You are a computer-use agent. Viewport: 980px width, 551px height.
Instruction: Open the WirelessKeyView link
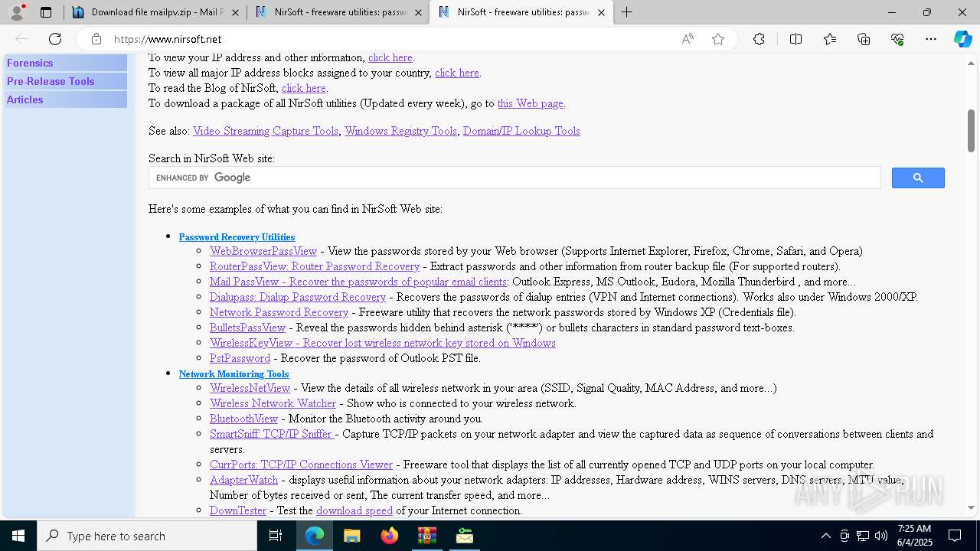(x=383, y=343)
